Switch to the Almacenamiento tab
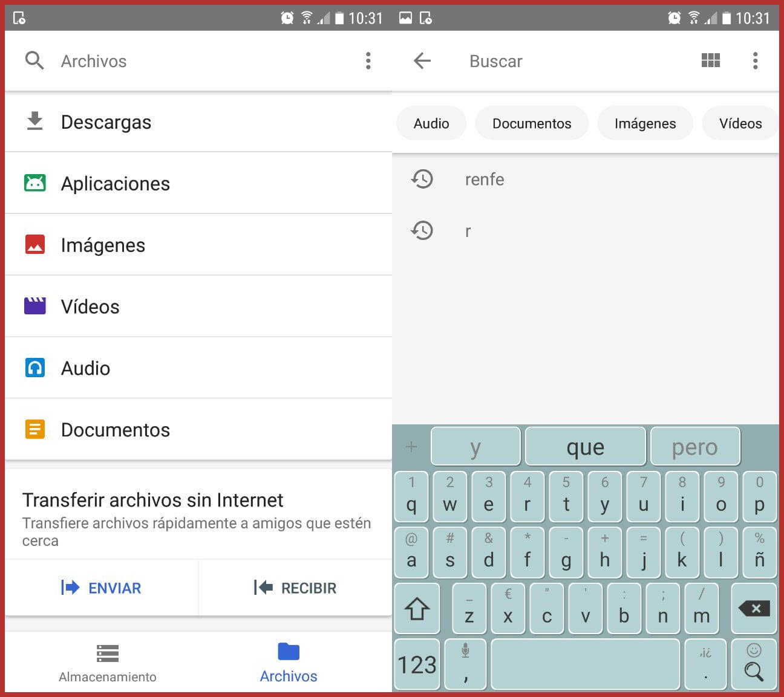This screenshot has width=784, height=697. pyautogui.click(x=107, y=663)
